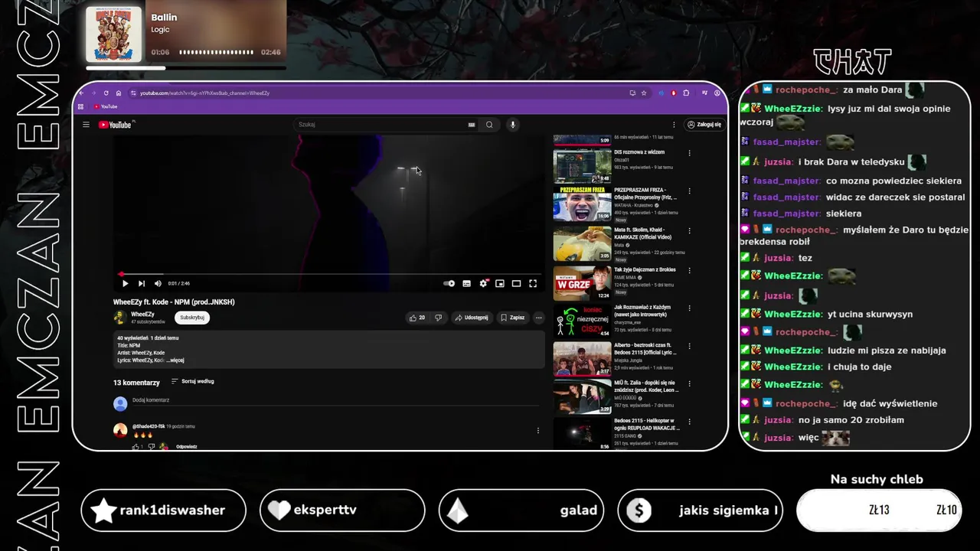Seek on the video progress bar
980x551 pixels.
coord(329,273)
